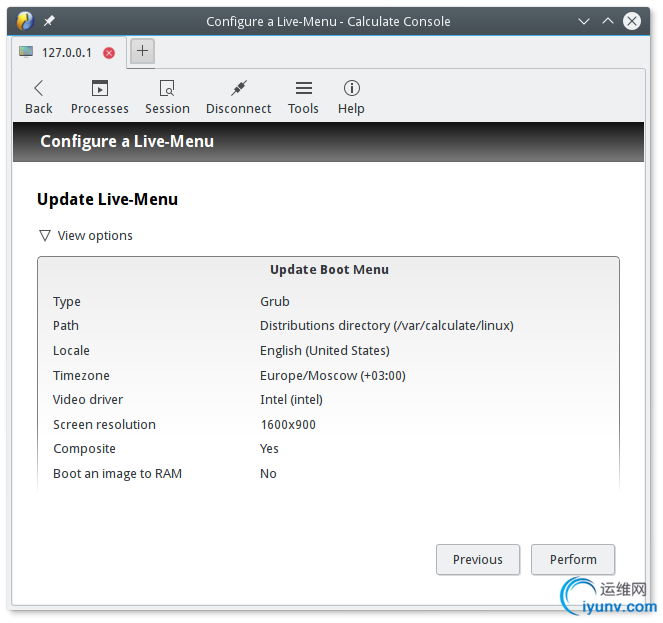This screenshot has width=663, height=623.
Task: Select Europe/Moscow timezone value
Action: point(333,376)
